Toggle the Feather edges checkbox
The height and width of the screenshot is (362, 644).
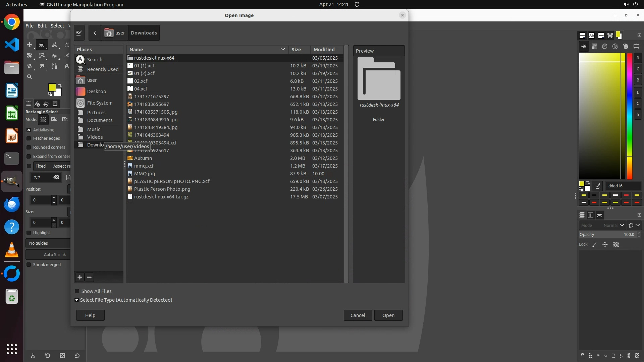coord(29,138)
